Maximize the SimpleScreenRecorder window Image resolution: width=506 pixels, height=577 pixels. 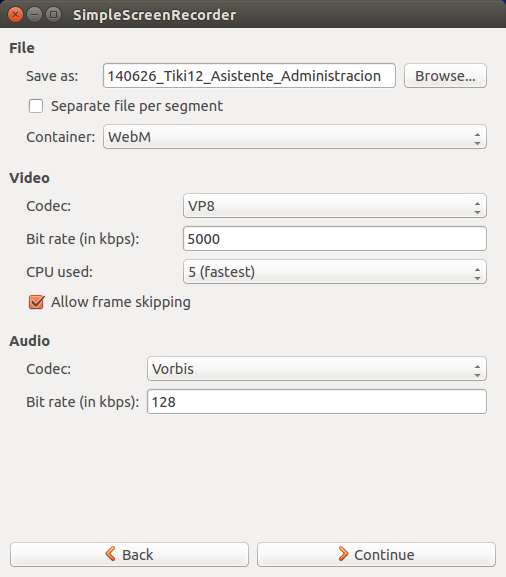(53, 15)
